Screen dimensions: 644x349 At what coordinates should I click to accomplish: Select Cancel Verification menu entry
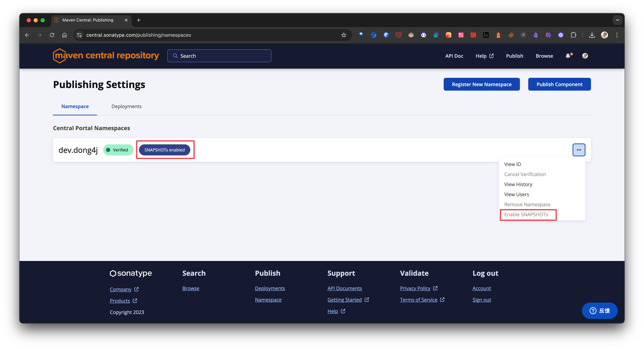tap(542, 174)
